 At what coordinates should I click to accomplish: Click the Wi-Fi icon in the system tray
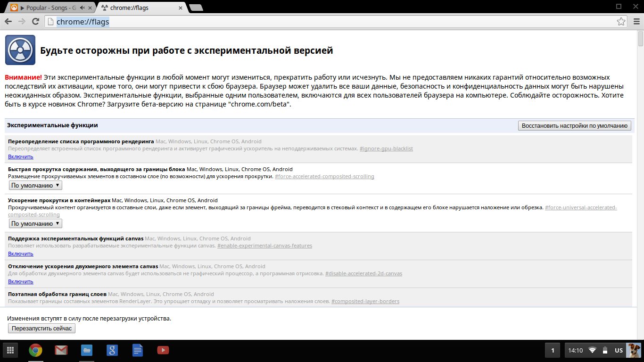pyautogui.click(x=593, y=350)
